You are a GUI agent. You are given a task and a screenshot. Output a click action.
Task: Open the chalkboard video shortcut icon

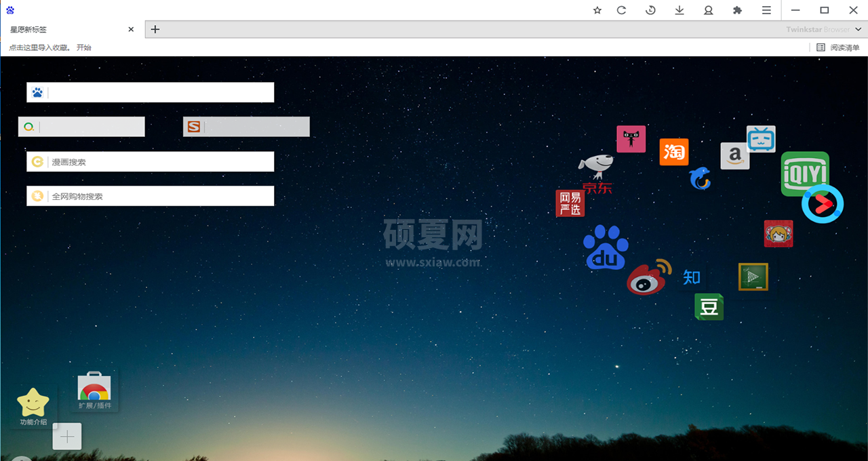753,277
